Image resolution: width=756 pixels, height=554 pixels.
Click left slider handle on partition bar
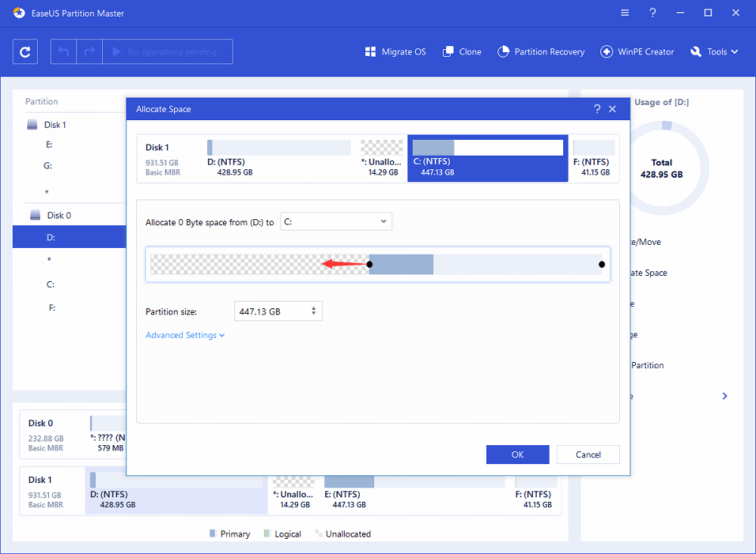[370, 265]
